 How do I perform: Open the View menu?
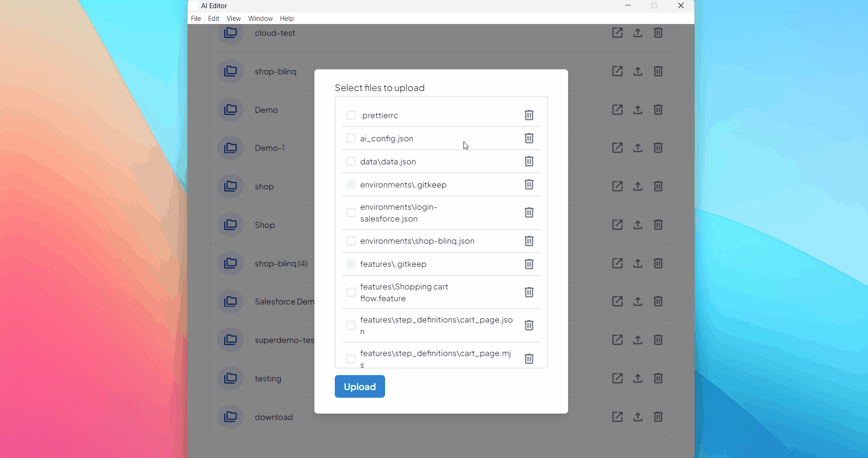(233, 19)
